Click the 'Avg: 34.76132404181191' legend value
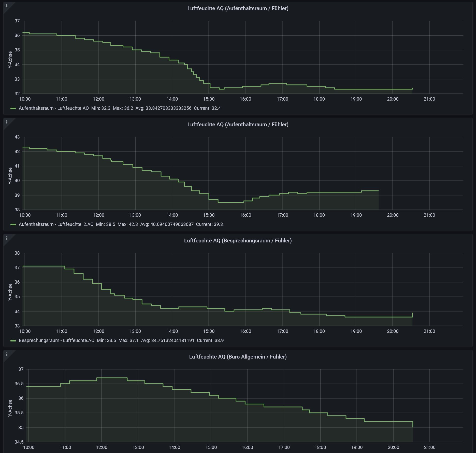 pyautogui.click(x=168, y=340)
